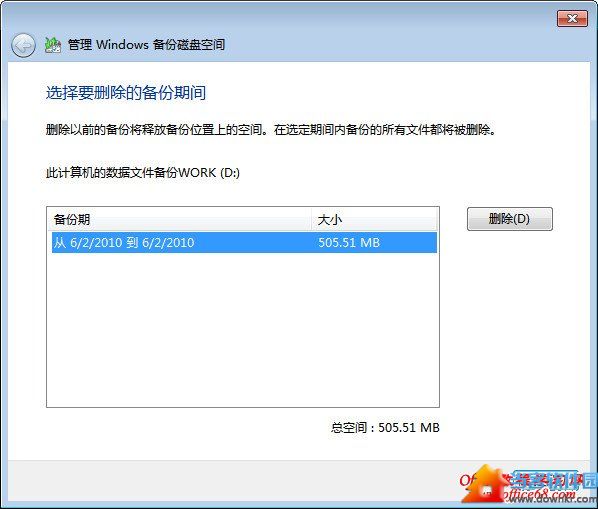Click the 505.51 MB size cell in row

click(x=349, y=242)
